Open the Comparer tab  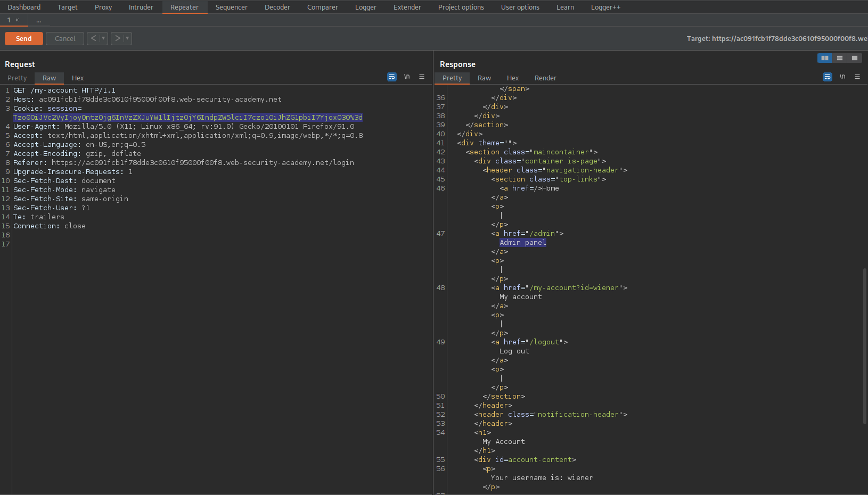click(323, 7)
